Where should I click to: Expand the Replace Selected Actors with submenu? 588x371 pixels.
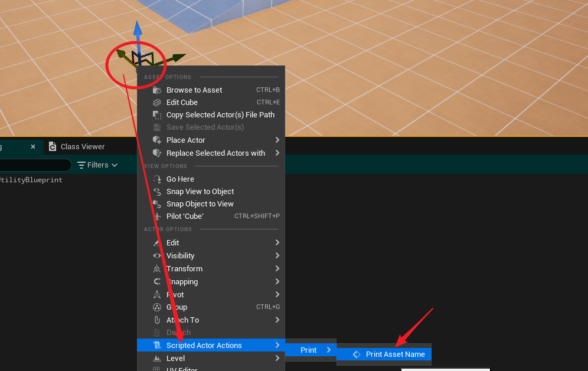(x=277, y=153)
